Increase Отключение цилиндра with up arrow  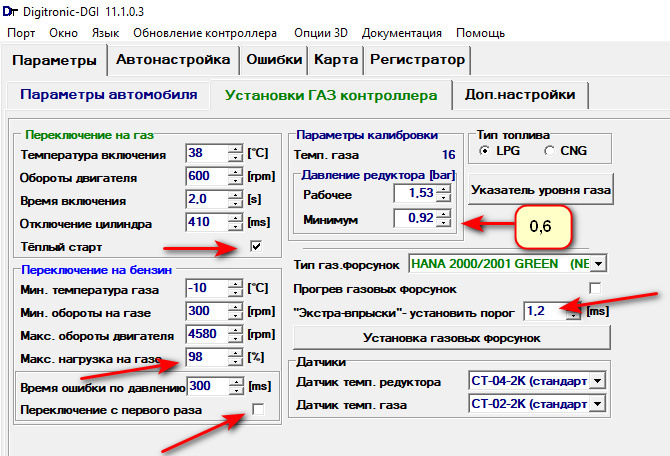tap(235, 218)
